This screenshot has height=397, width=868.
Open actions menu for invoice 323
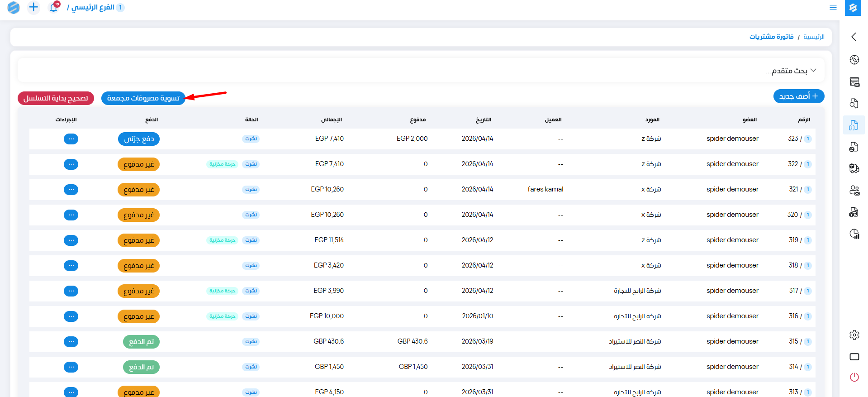[x=71, y=139]
